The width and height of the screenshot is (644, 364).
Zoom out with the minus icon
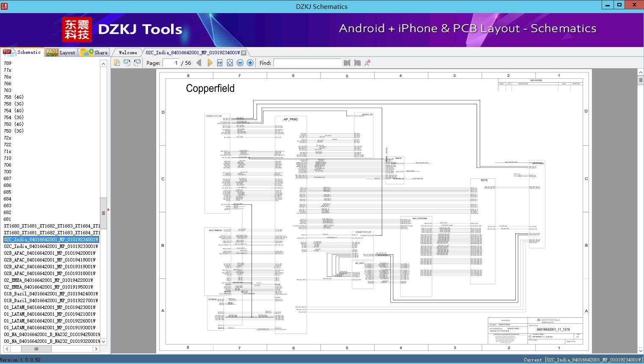(240, 63)
